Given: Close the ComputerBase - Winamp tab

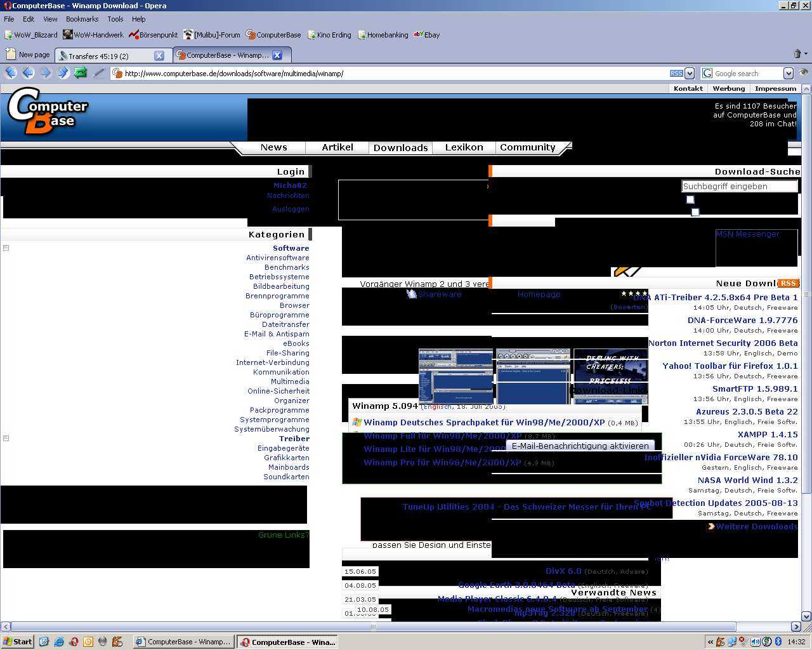Looking at the screenshot, I should coord(277,55).
